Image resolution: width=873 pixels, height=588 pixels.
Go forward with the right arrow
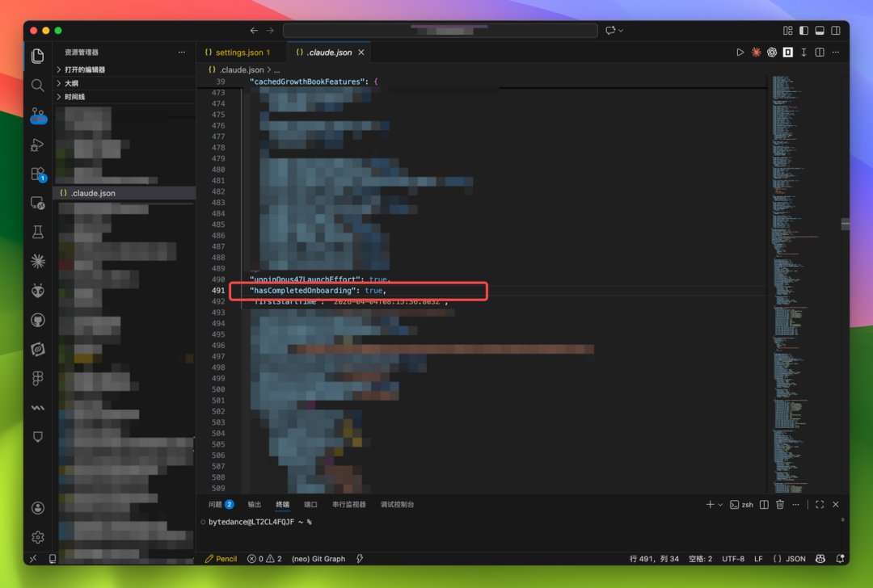pos(270,31)
